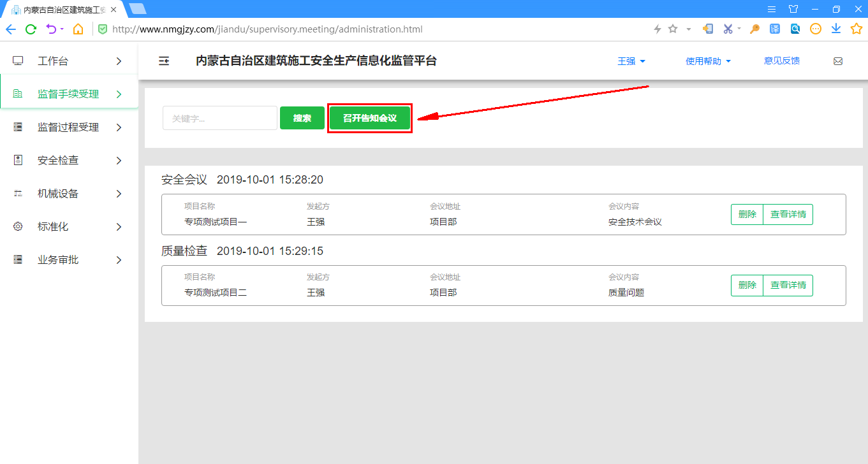Viewport: 868px width, 464px height.
Task: Go to the browser home page icon
Action: (x=78, y=29)
